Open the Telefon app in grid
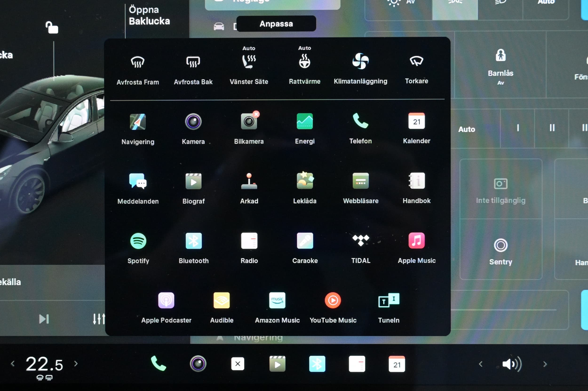 click(361, 121)
